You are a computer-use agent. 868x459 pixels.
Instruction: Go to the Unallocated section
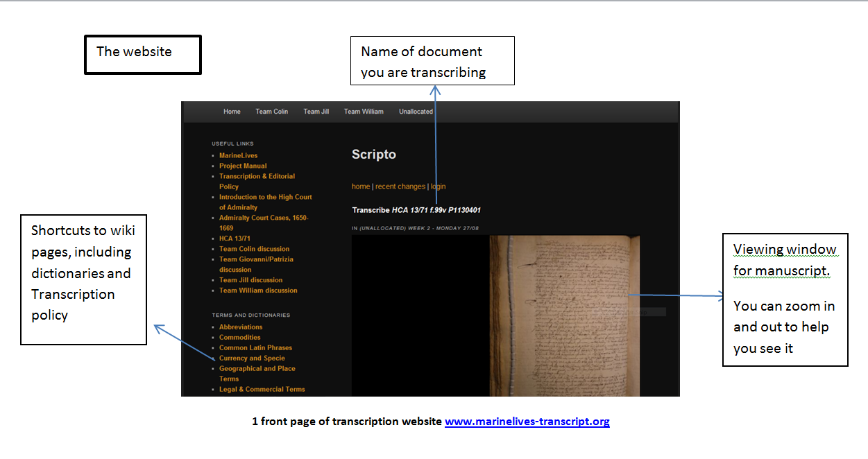[x=416, y=112]
